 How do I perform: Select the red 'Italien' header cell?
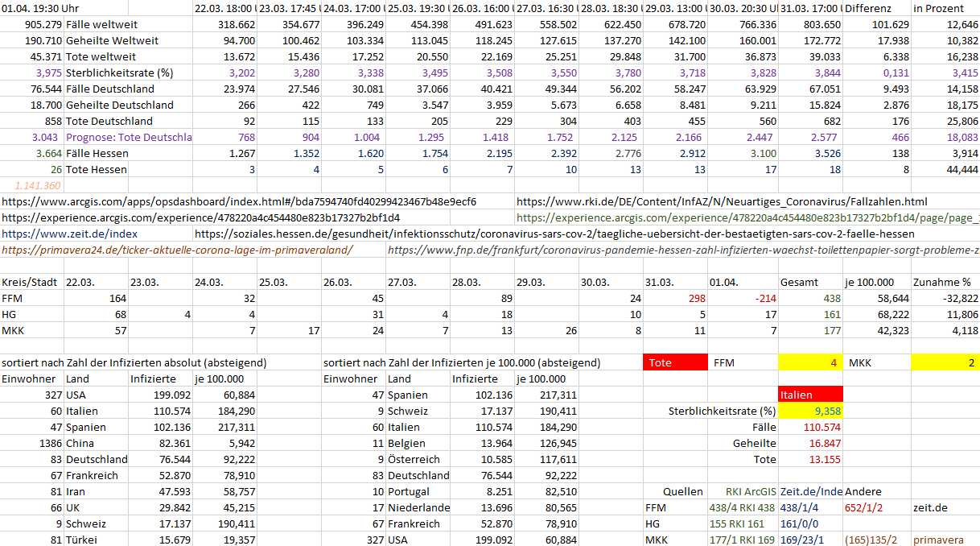pyautogui.click(x=811, y=395)
